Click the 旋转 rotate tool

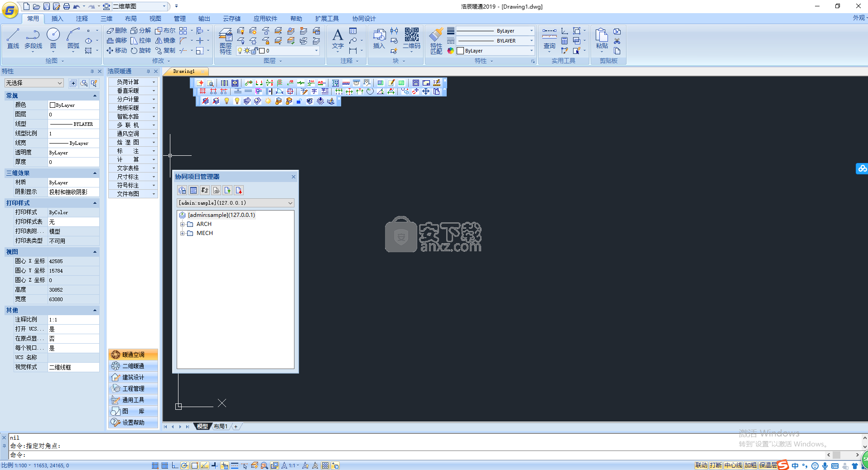point(141,50)
